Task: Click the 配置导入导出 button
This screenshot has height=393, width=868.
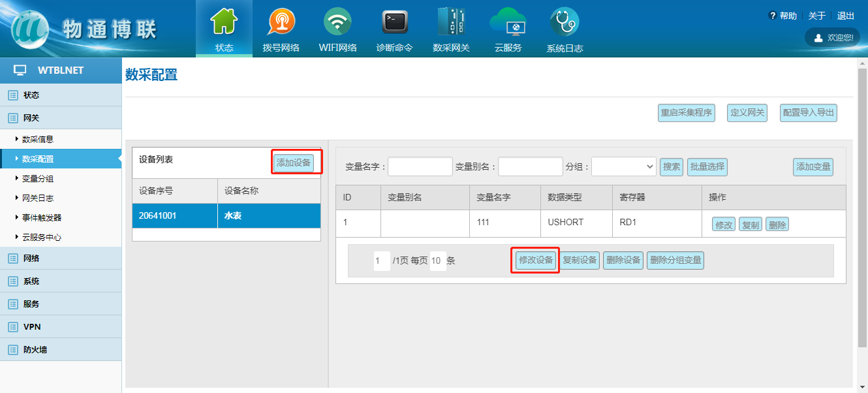Action: pos(809,113)
